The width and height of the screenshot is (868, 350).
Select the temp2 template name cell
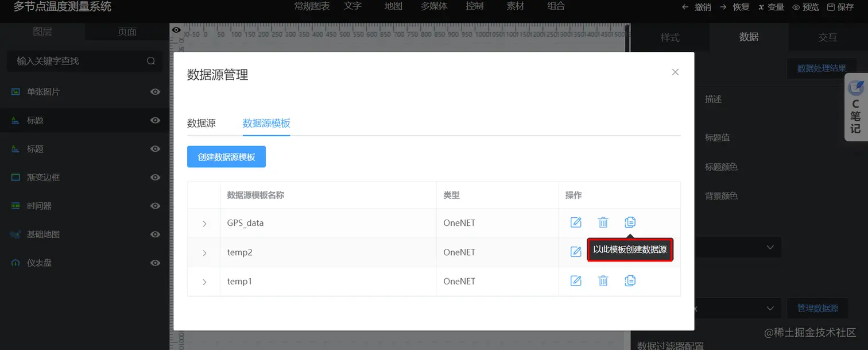coord(328,252)
